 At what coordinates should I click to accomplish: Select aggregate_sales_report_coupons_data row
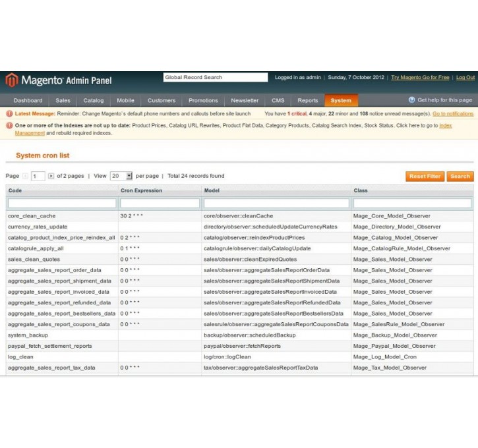coord(239,324)
